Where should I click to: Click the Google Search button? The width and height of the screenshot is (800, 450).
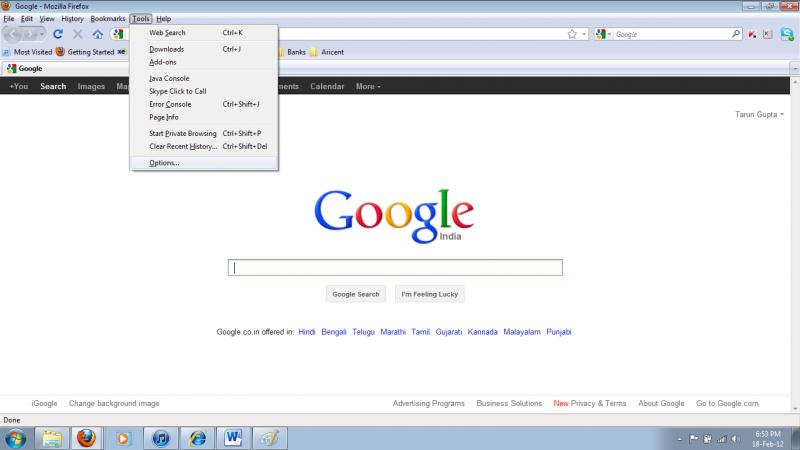click(x=356, y=294)
